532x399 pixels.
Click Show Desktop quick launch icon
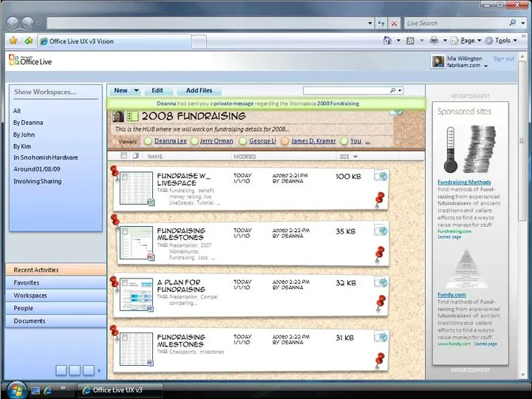tap(35, 391)
